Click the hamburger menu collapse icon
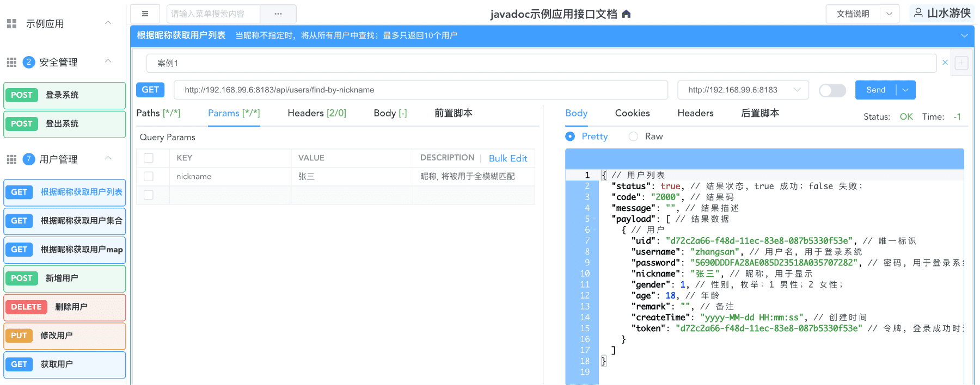The width and height of the screenshot is (980, 385). click(145, 14)
